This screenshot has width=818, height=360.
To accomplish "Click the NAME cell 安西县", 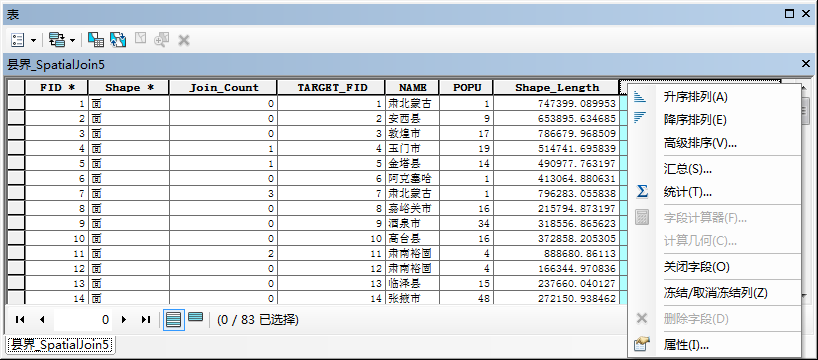I will click(412, 118).
